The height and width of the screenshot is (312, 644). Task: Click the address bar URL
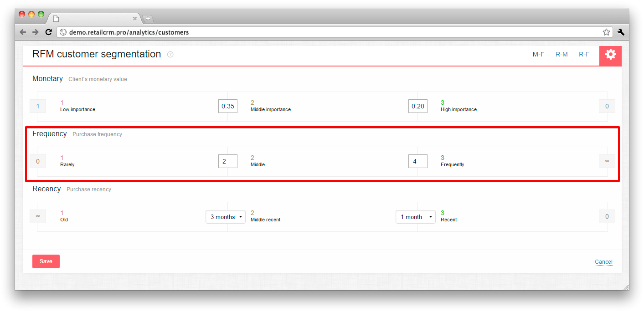(x=129, y=32)
